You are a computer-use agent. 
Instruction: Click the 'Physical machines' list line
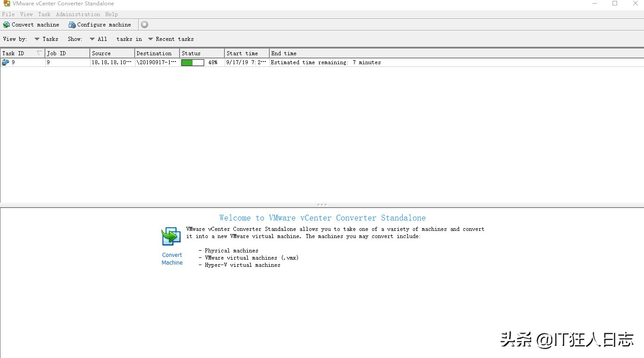pyautogui.click(x=232, y=251)
